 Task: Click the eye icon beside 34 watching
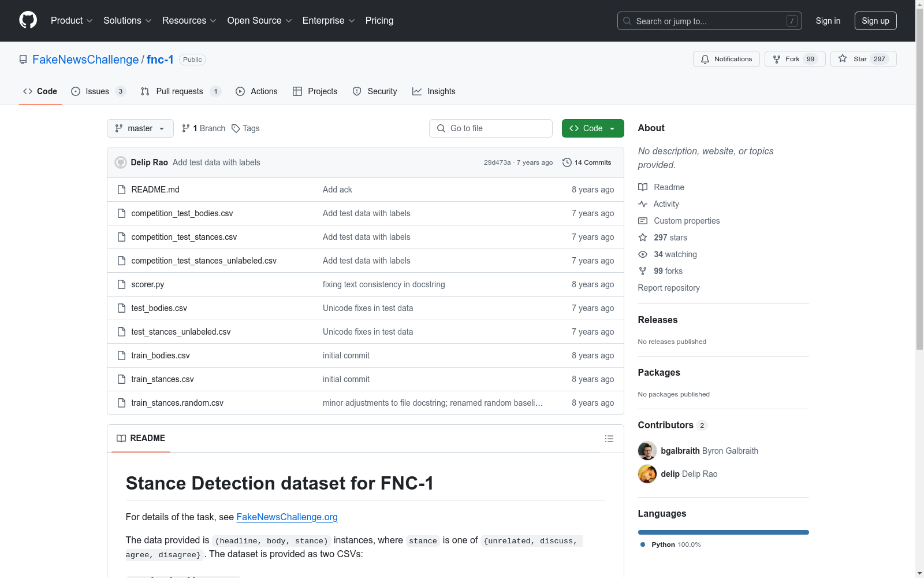coord(643,254)
